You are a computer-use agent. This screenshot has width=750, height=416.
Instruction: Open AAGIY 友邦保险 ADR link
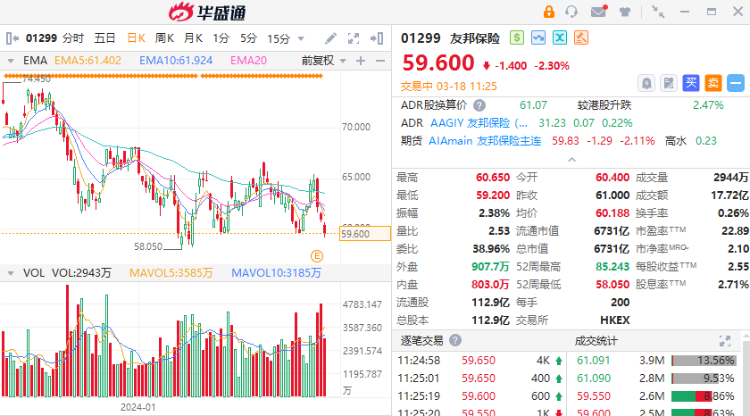(x=479, y=123)
